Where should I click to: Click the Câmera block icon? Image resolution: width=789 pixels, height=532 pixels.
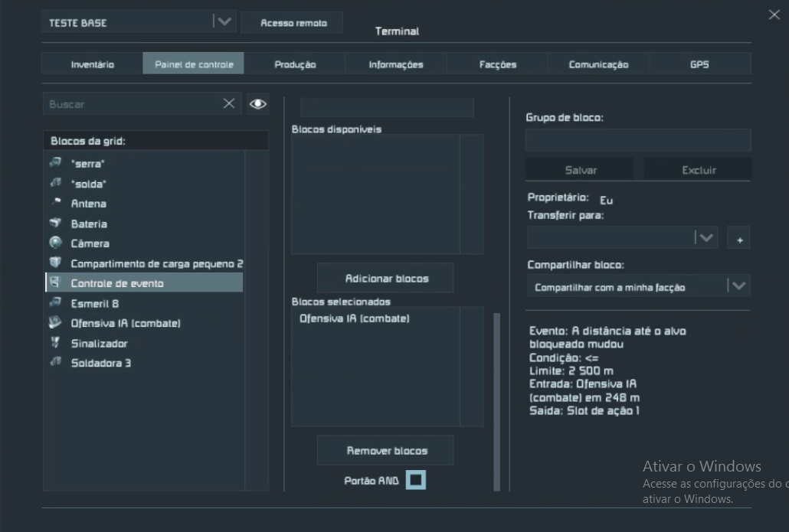[55, 243]
